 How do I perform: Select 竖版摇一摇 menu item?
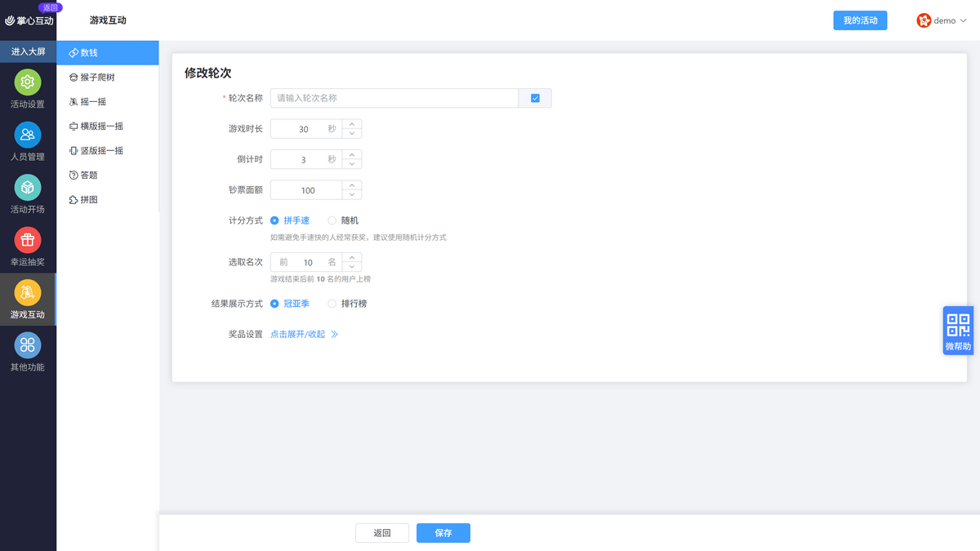coord(108,151)
